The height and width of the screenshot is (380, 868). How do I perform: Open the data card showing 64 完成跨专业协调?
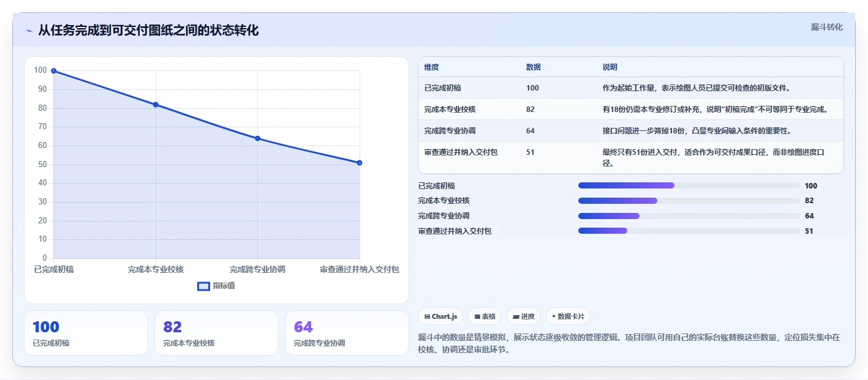pos(347,333)
